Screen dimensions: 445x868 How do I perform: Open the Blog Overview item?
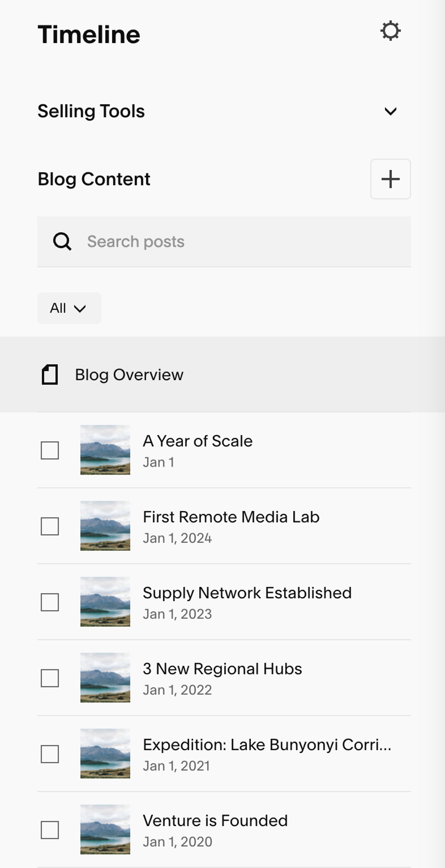click(222, 374)
